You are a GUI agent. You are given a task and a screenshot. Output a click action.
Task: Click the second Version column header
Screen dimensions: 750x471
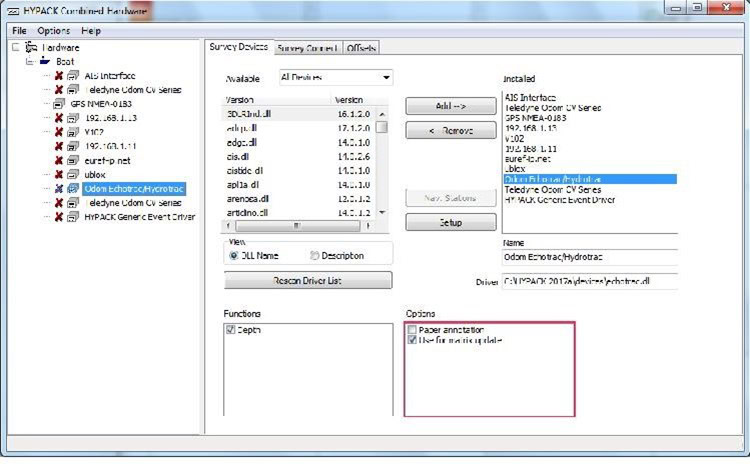click(349, 100)
